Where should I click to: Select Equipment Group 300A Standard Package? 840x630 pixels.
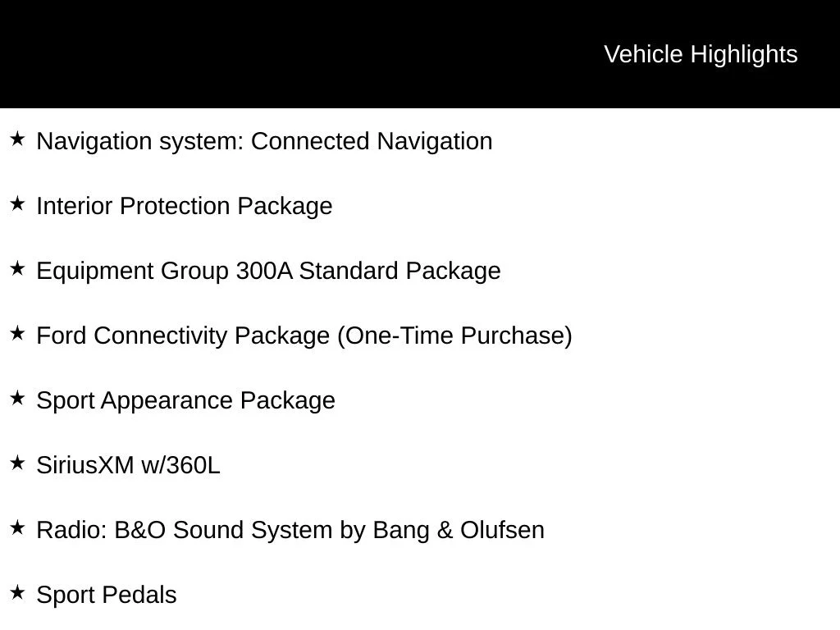click(x=268, y=272)
